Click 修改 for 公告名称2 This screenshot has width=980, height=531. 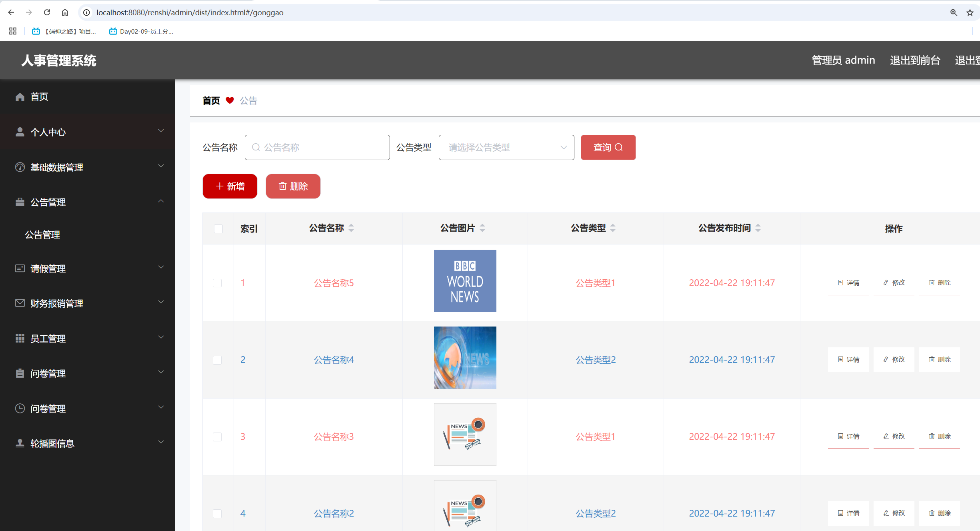click(x=894, y=513)
